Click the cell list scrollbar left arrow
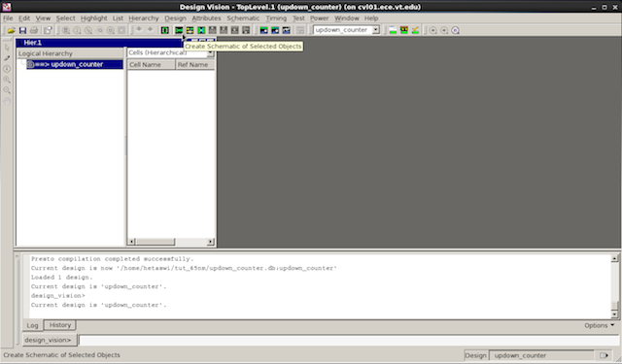Viewport: 622px width, 364px height. coord(132,242)
